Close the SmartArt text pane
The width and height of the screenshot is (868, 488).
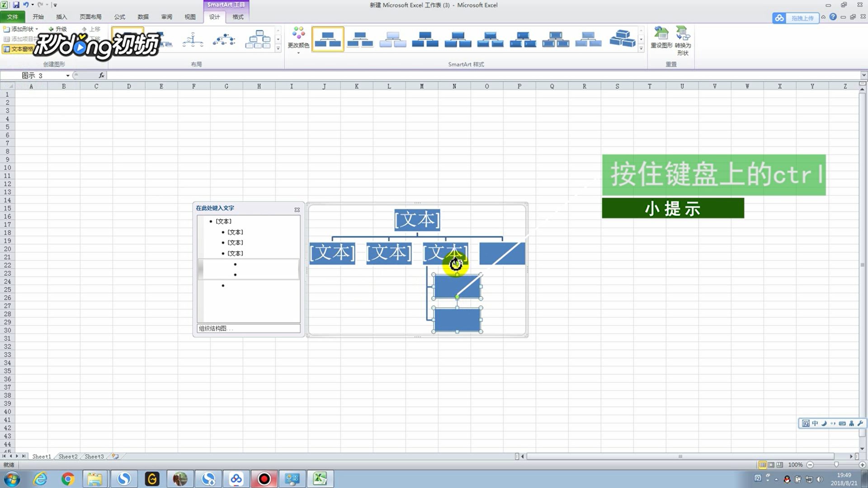297,210
